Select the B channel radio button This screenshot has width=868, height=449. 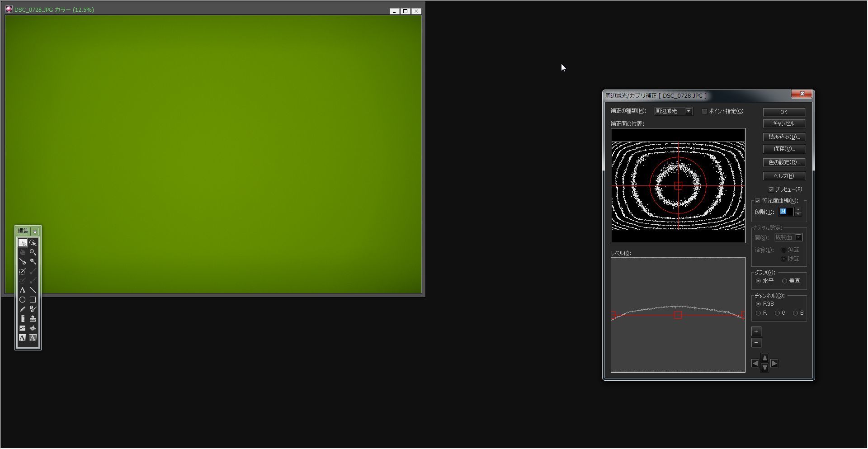click(795, 313)
